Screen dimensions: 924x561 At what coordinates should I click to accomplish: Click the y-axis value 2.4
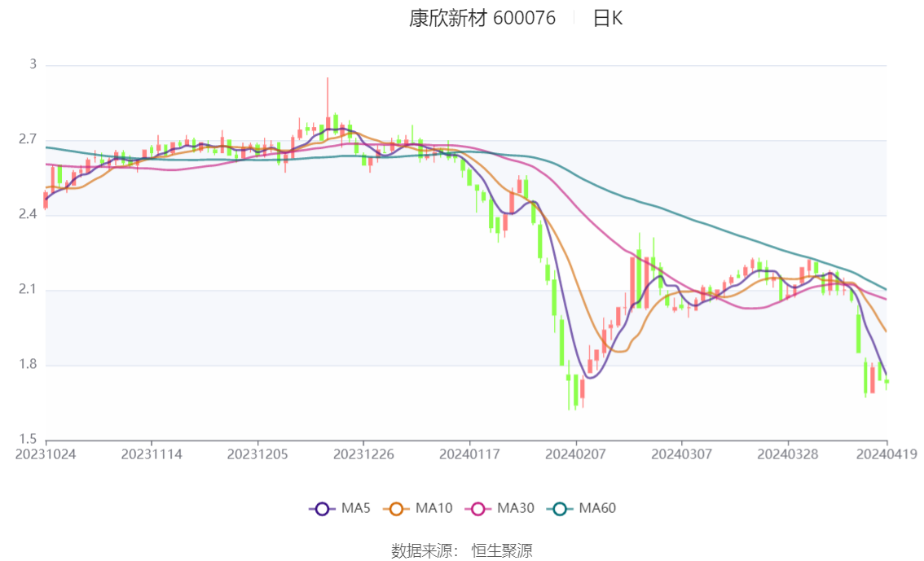28,214
